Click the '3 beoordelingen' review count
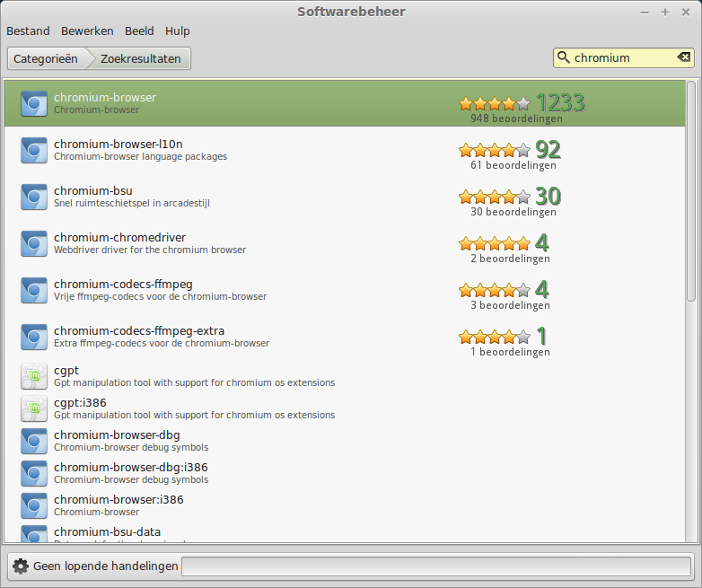 [510, 305]
